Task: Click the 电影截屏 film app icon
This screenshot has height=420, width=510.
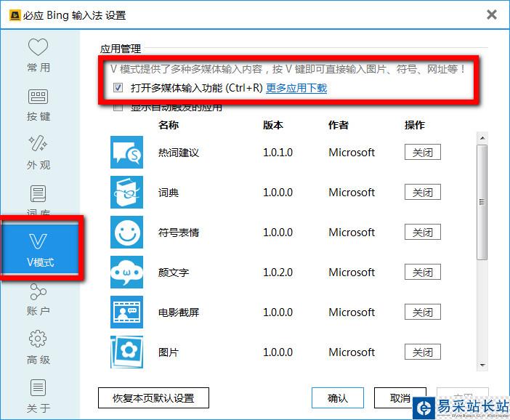Action: (126, 312)
